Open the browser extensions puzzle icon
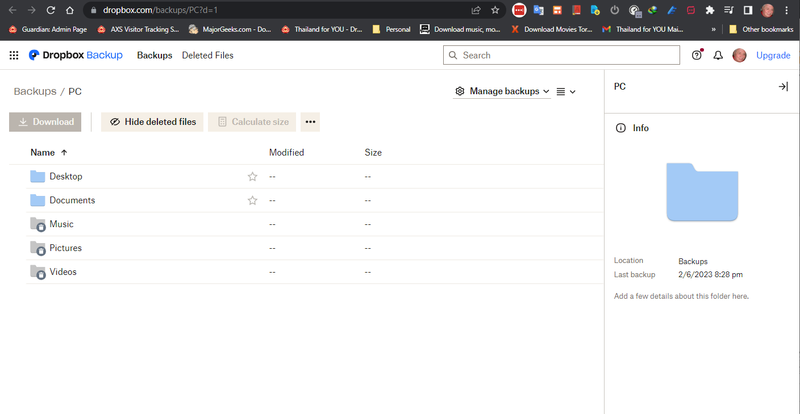800x414 pixels. tap(710, 10)
